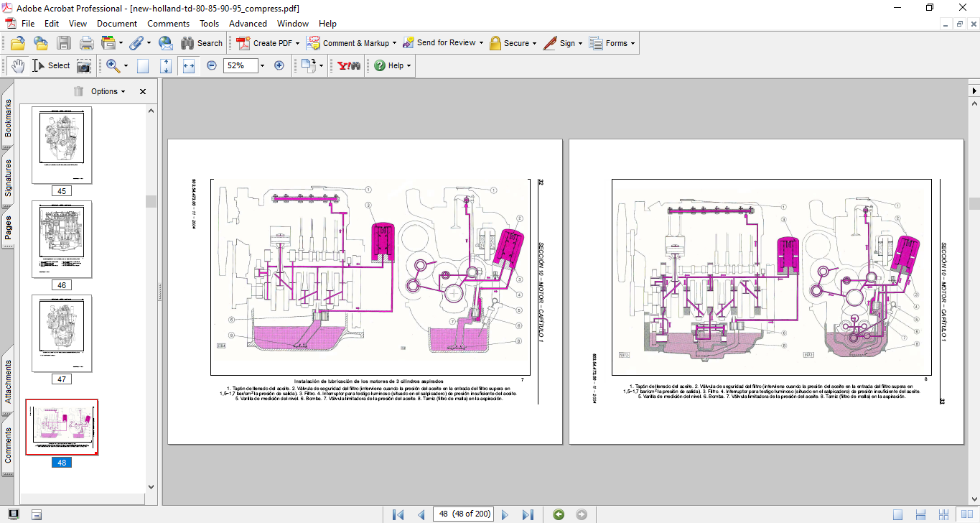Expand the Comment & Markup dropdown
The width and height of the screenshot is (980, 523).
pos(394,43)
